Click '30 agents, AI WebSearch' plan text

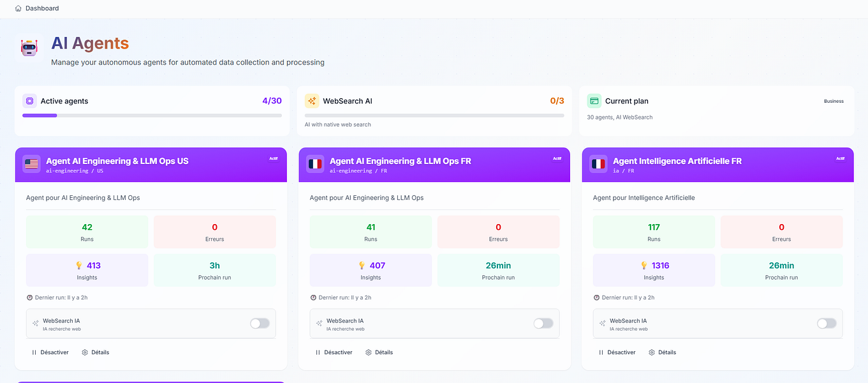620,117
